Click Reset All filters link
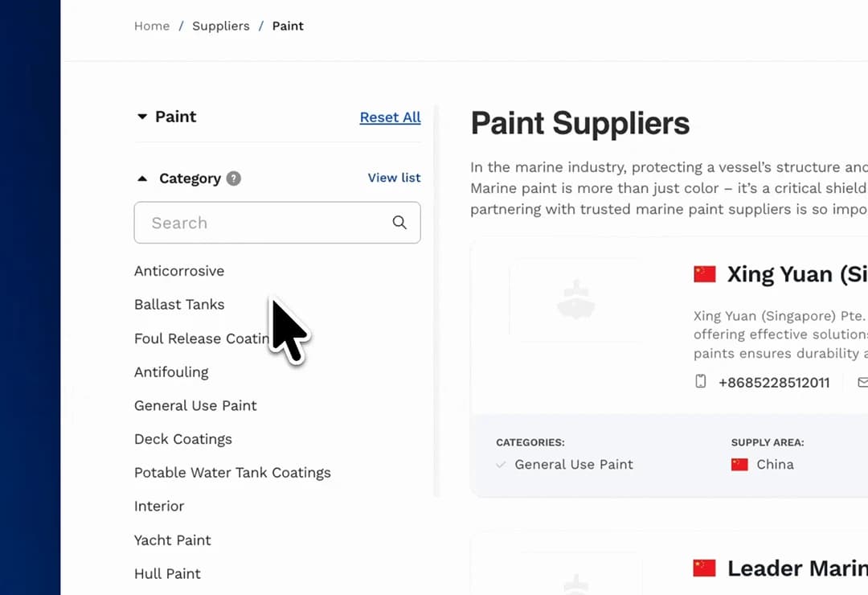 point(390,117)
